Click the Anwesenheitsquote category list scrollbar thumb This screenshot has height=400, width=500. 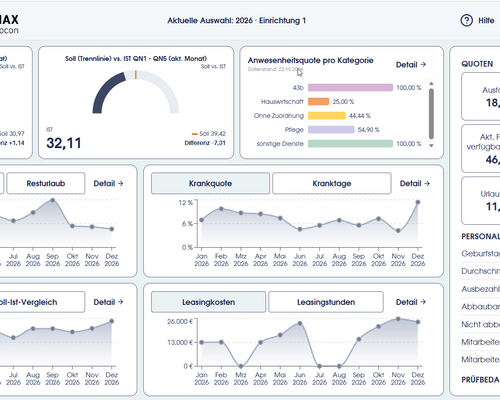pos(431,114)
